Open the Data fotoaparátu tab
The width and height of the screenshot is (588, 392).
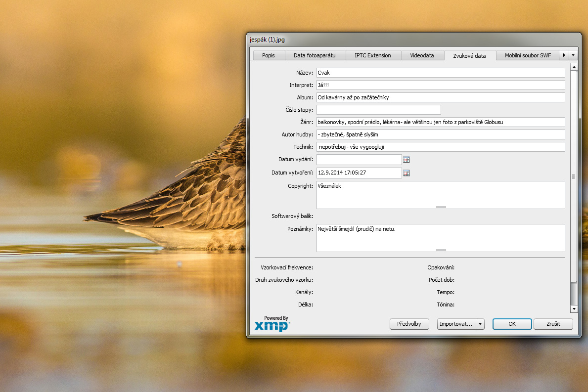[x=315, y=55]
